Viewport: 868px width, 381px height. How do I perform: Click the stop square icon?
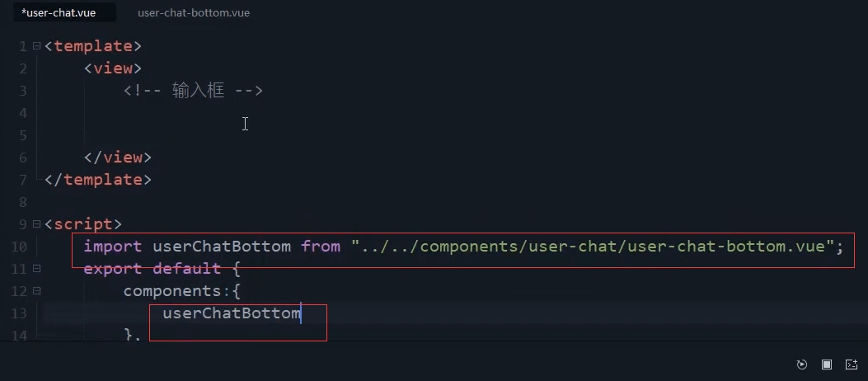point(827,364)
